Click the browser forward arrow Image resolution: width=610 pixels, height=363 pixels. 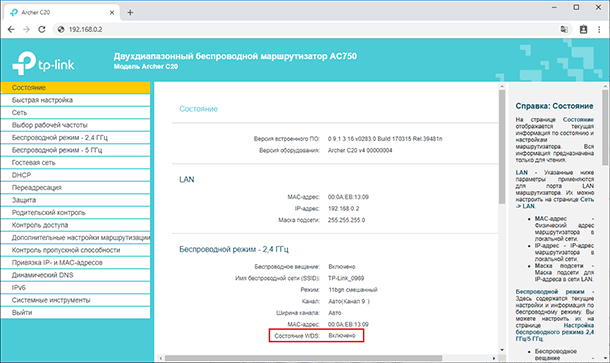[26, 29]
